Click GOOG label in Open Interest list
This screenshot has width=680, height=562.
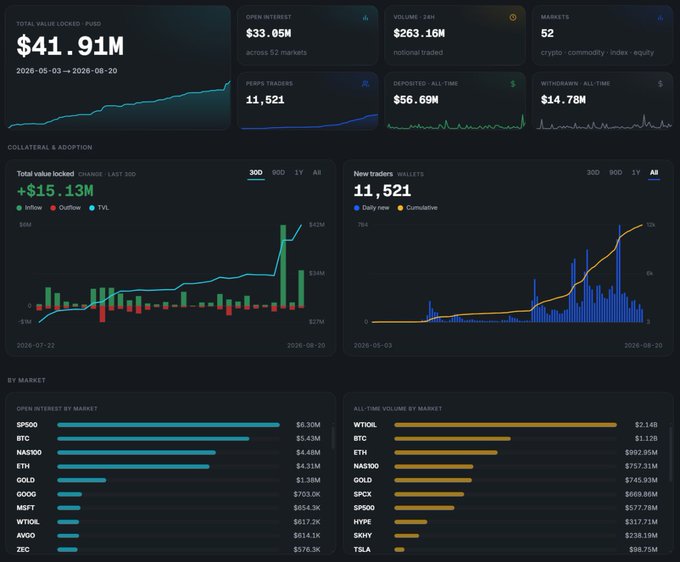coord(26,494)
